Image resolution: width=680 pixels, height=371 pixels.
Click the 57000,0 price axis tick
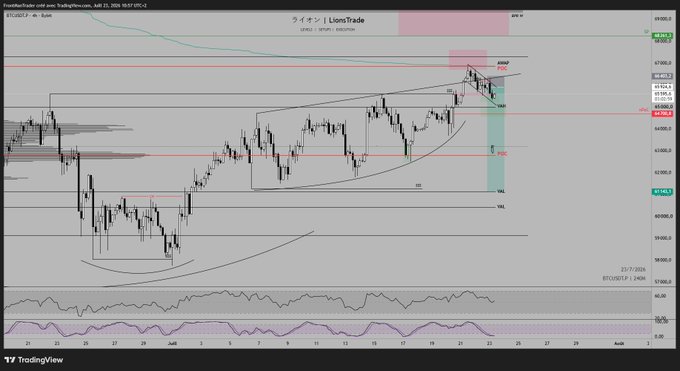(x=663, y=282)
